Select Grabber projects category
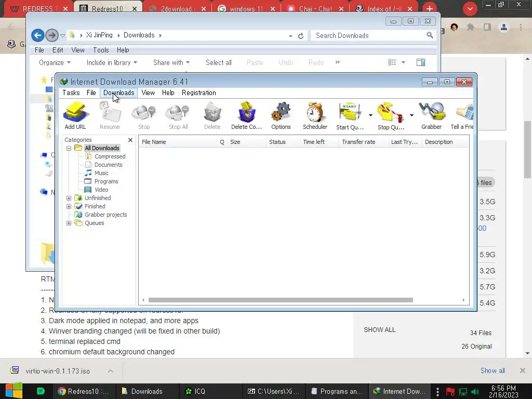This screenshot has width=532, height=399. click(105, 215)
